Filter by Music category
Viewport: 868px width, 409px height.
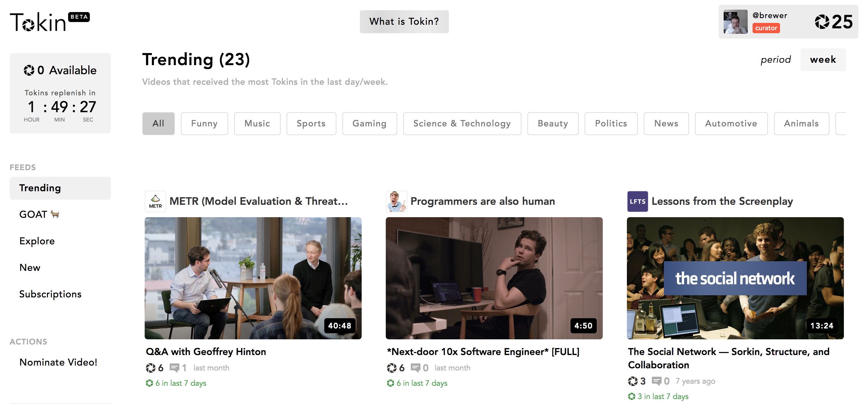(257, 123)
